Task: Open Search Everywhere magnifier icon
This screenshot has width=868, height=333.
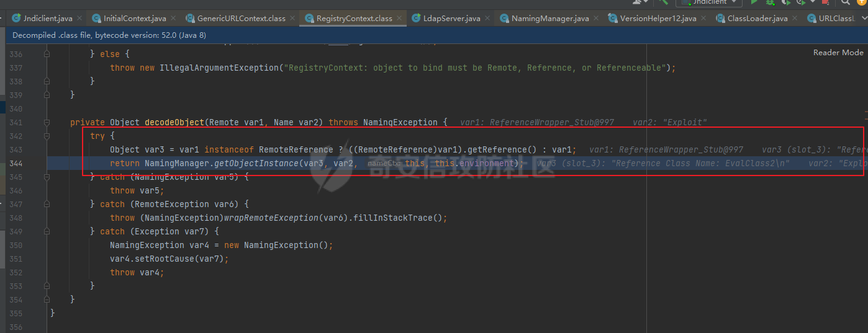Action: pyautogui.click(x=846, y=2)
